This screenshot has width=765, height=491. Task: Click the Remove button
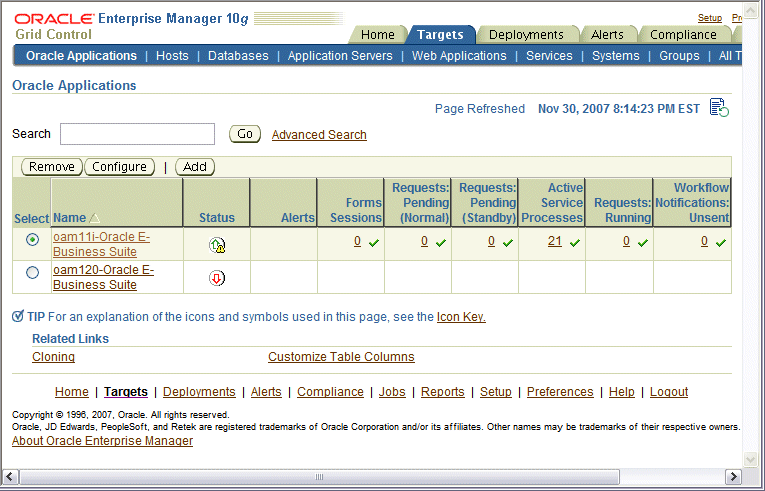pos(52,166)
